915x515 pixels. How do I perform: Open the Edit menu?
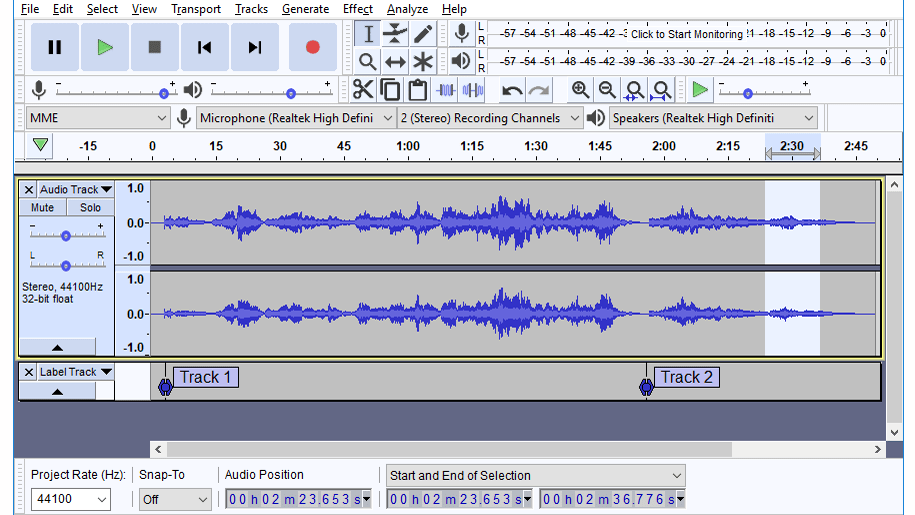tap(62, 9)
